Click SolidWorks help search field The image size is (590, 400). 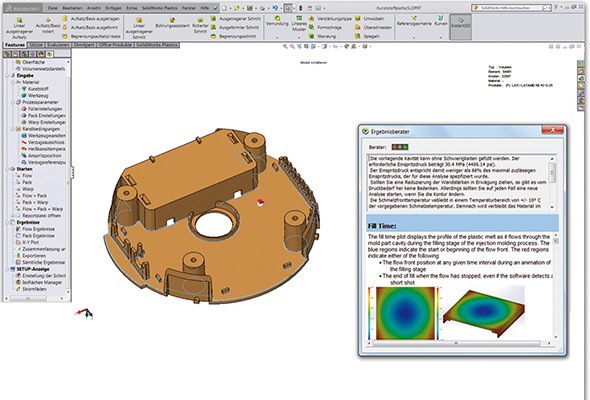[x=510, y=8]
